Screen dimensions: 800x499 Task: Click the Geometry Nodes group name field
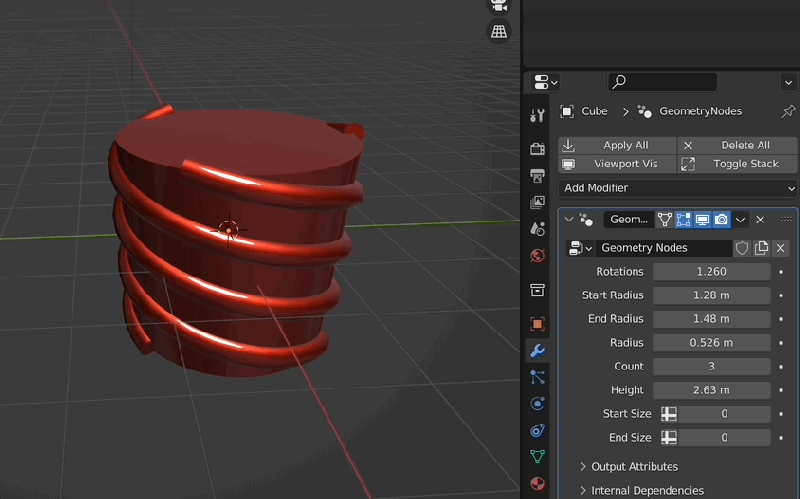(x=663, y=248)
